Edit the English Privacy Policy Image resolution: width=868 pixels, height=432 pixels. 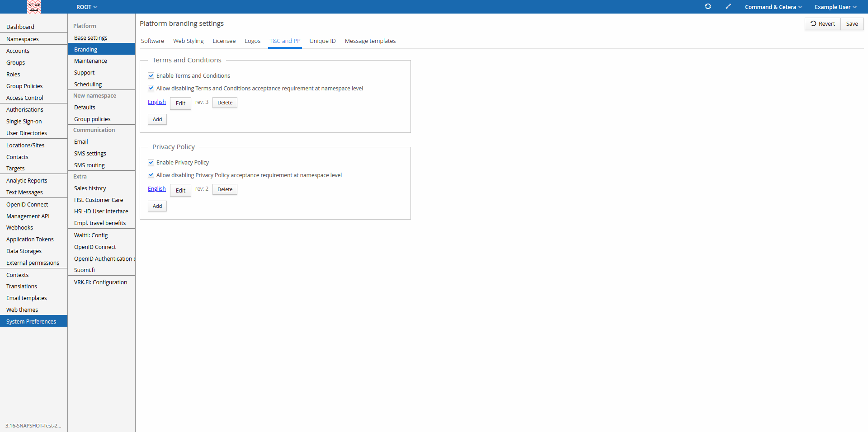(180, 190)
